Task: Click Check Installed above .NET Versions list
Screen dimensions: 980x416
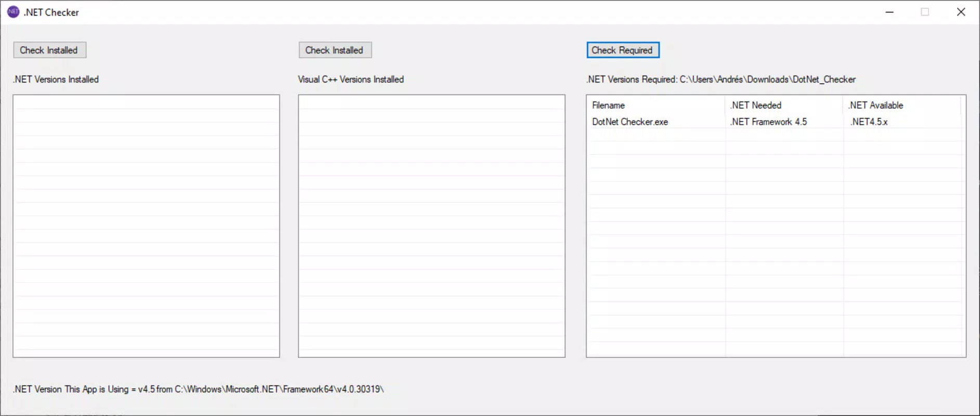Action: click(49, 50)
